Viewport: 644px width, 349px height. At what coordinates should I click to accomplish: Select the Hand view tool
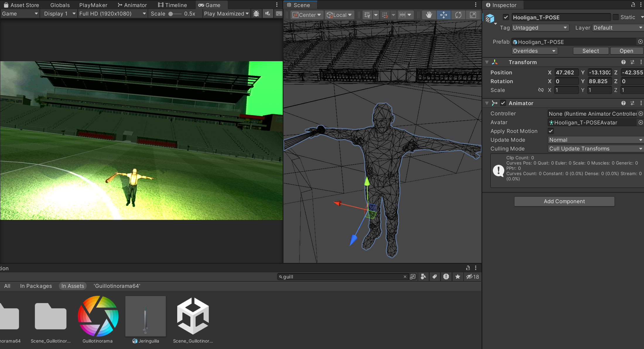tap(429, 15)
